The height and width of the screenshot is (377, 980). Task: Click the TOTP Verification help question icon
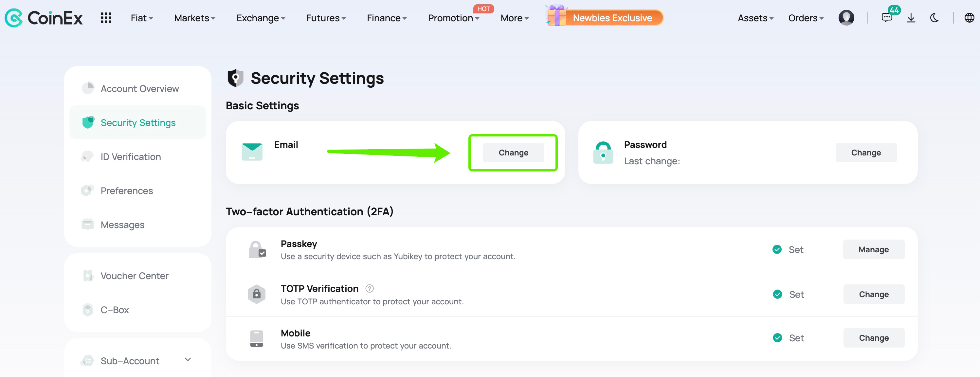[370, 288]
